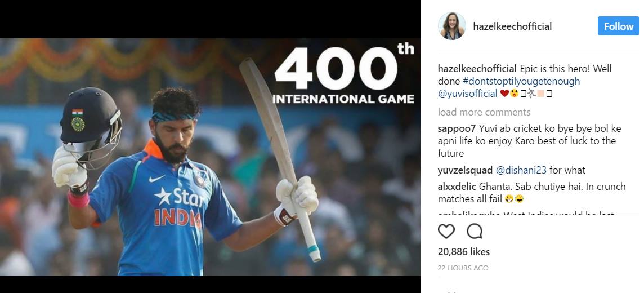This screenshot has width=644, height=293.
Task: Click the cricket player photo
Action: coord(211,157)
